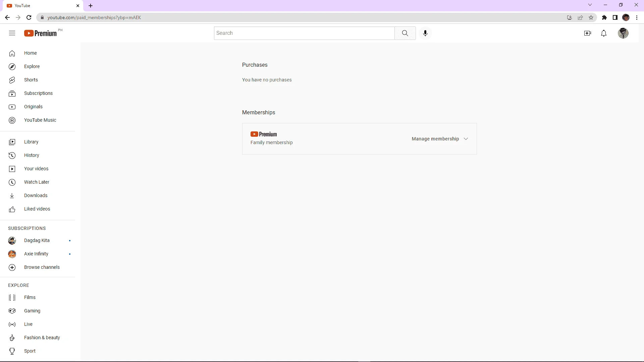Open Subscriptions in sidebar
The image size is (644, 362).
38,93
